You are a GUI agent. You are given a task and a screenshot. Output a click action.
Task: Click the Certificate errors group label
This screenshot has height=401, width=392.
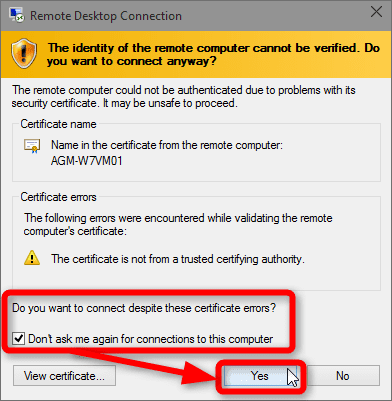coord(58,197)
